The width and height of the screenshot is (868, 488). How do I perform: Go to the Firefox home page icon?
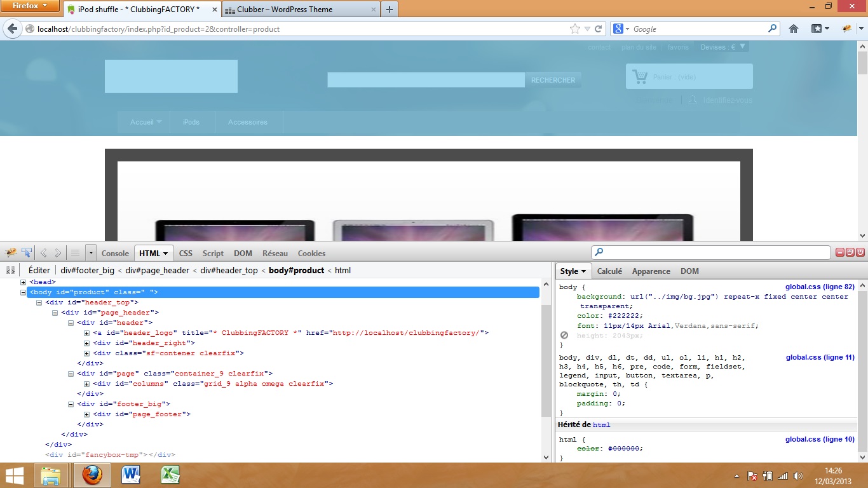coord(794,29)
